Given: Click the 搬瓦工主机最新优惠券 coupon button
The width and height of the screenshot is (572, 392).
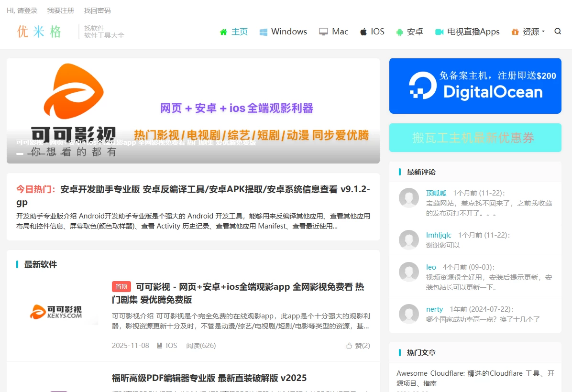Looking at the screenshot, I should pyautogui.click(x=475, y=138).
